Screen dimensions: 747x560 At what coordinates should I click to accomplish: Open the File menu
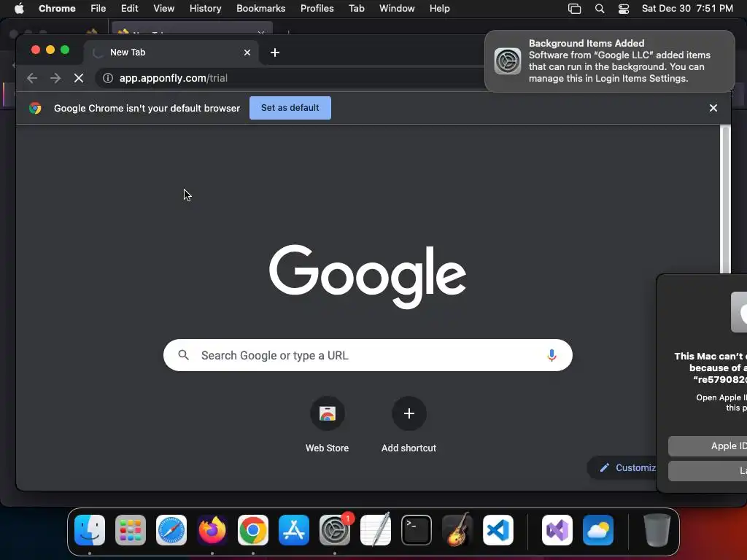click(98, 9)
